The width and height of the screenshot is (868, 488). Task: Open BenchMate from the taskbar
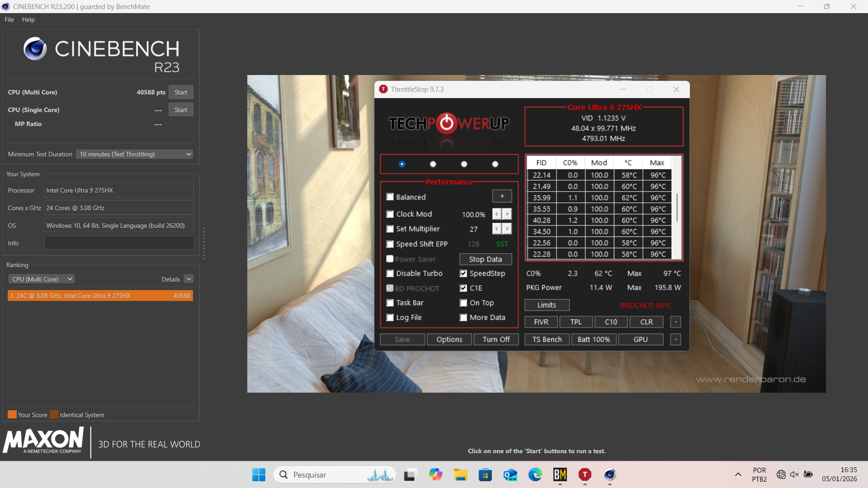click(x=560, y=474)
